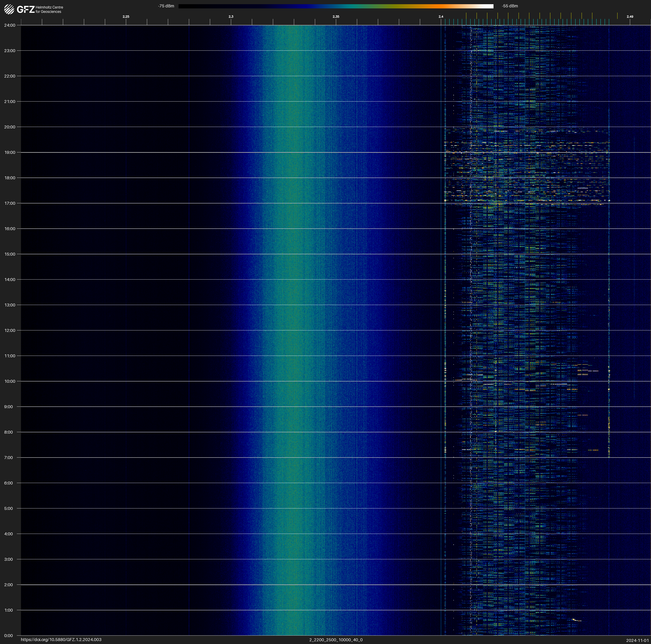The image size is (651, 644).
Task: Click the 7:00 time axis label
Action: (x=8, y=458)
